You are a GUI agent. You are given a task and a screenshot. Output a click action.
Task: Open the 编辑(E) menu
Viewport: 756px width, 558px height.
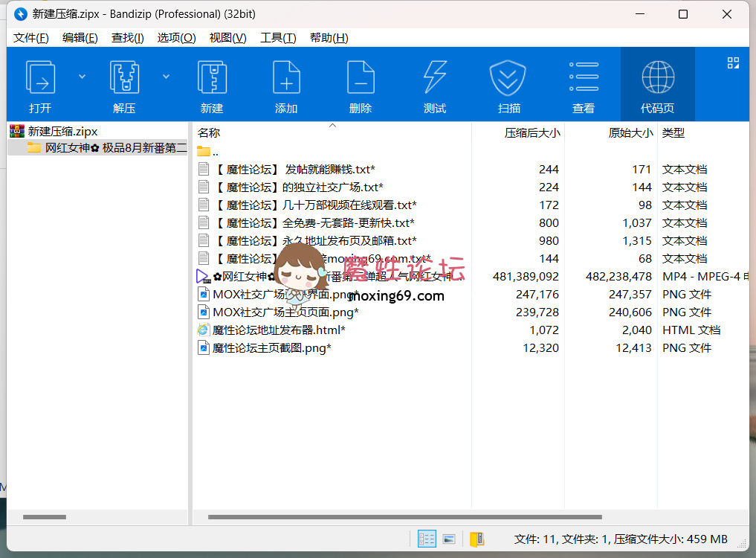click(x=80, y=38)
